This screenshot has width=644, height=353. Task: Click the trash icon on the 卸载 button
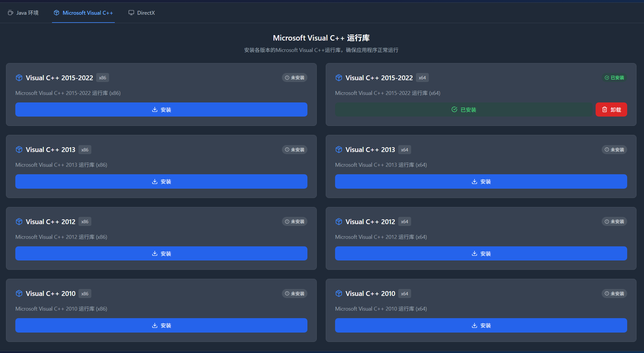coord(605,110)
